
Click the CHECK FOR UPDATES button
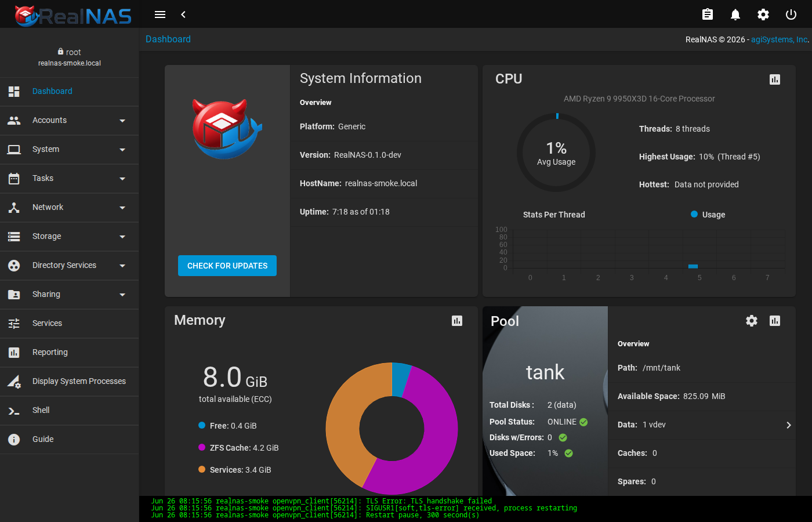pos(227,266)
